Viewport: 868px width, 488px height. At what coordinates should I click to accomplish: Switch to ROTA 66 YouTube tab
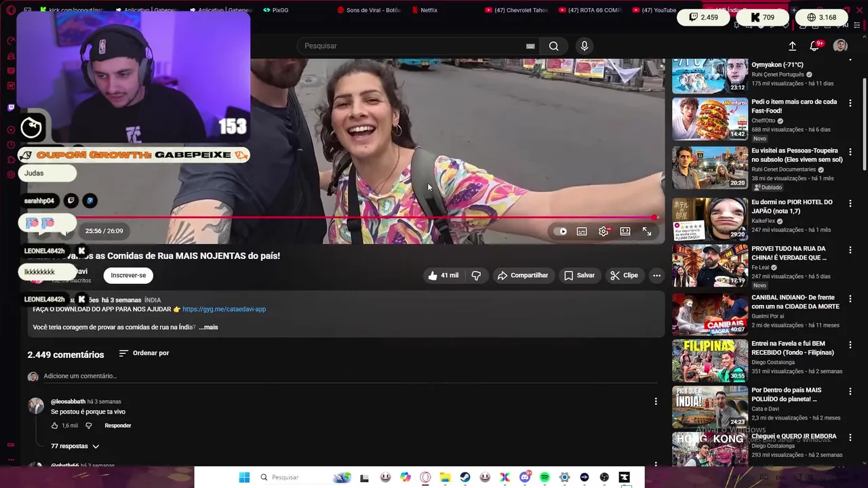pyautogui.click(x=590, y=10)
